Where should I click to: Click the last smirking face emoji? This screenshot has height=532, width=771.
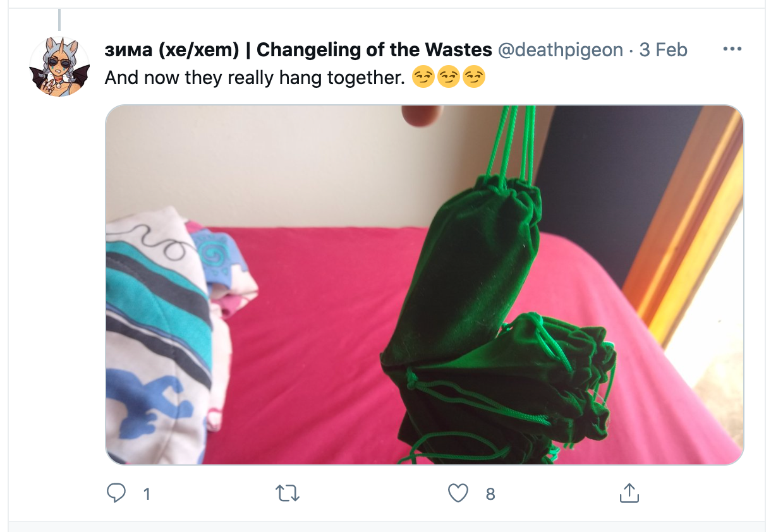click(x=474, y=77)
